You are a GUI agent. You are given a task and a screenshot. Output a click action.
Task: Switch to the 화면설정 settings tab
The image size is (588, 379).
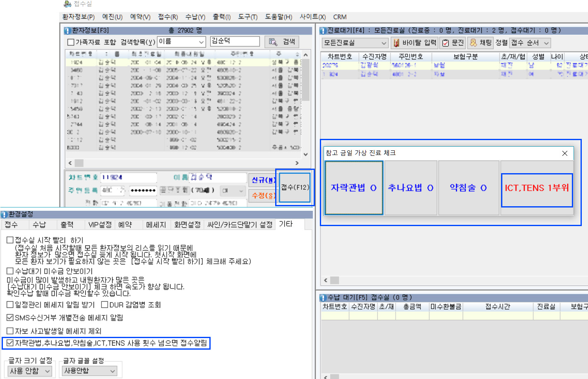(x=187, y=225)
